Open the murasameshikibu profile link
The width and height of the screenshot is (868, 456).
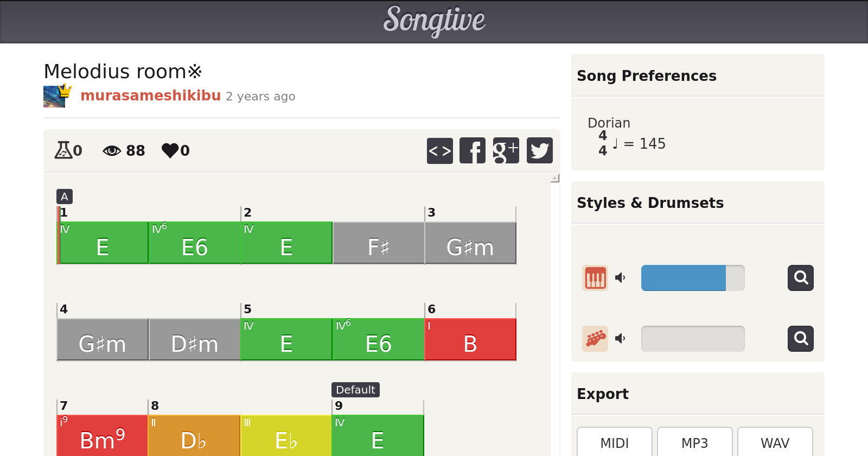(x=150, y=96)
